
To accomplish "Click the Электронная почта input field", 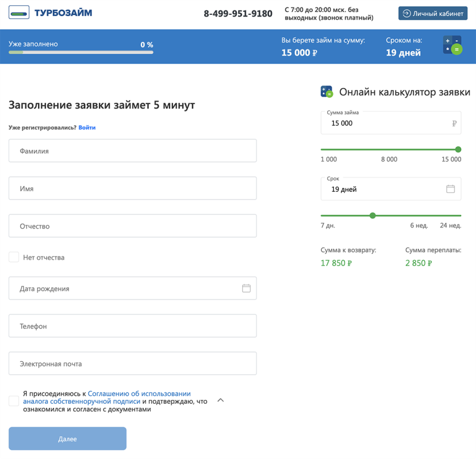I will pyautogui.click(x=132, y=364).
